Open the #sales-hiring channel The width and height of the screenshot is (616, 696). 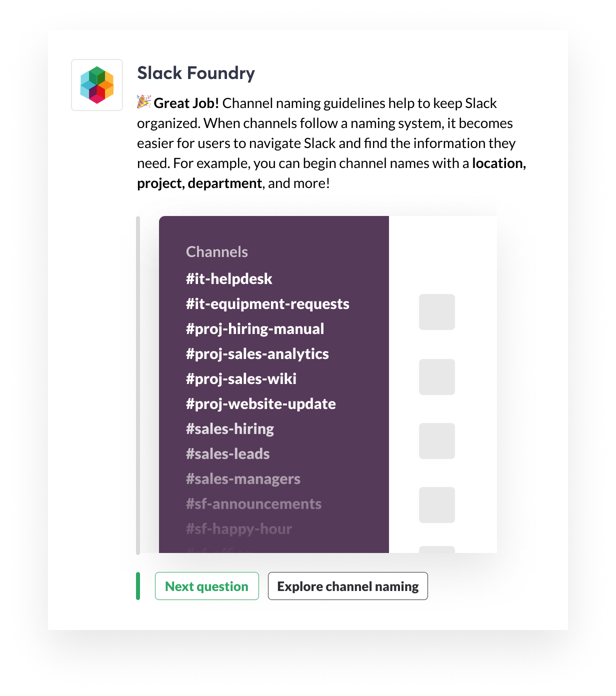click(230, 429)
